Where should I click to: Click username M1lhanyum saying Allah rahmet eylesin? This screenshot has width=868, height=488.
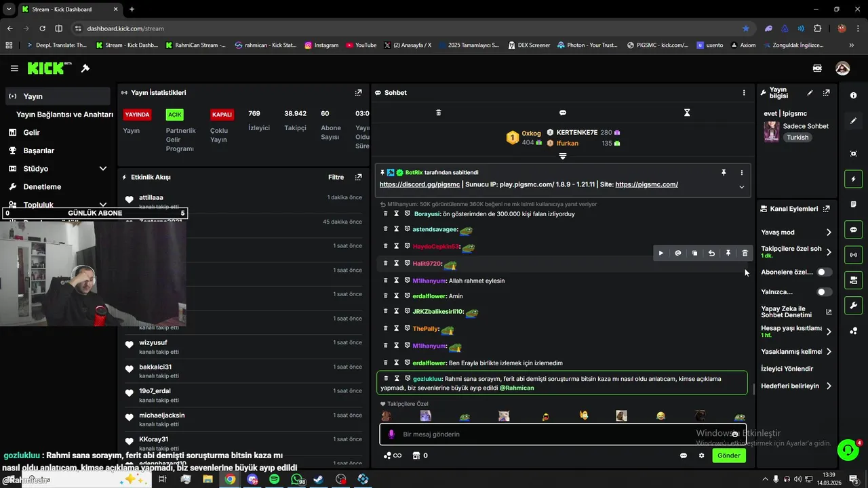pos(429,281)
